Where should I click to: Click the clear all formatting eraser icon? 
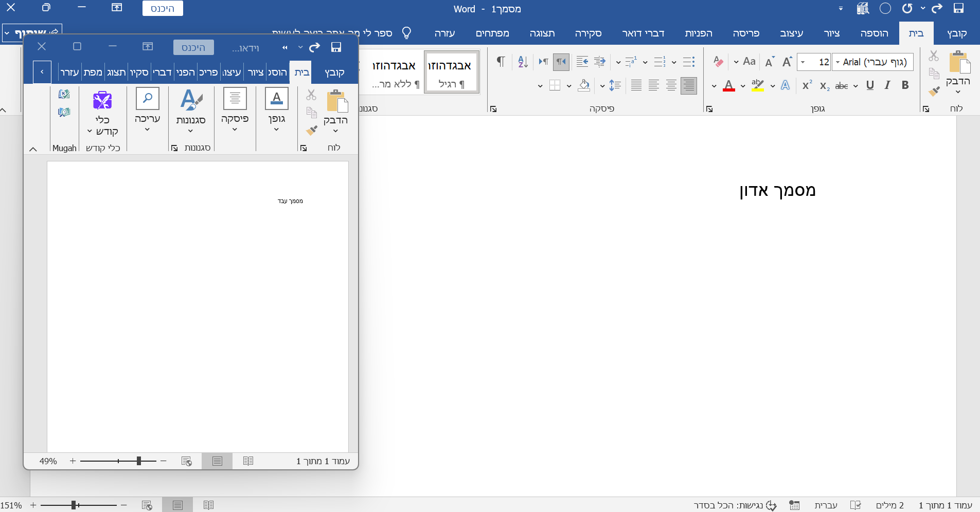[x=718, y=62]
